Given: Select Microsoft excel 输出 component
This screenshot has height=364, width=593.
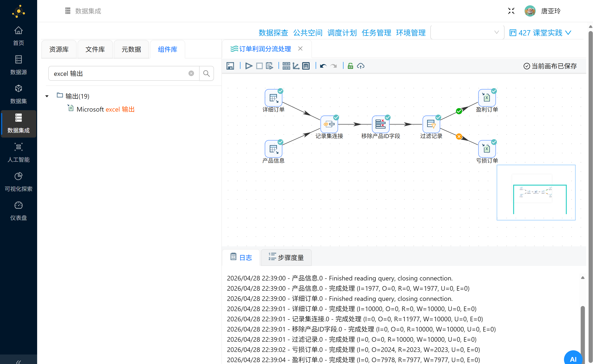Looking at the screenshot, I should pyautogui.click(x=105, y=109).
